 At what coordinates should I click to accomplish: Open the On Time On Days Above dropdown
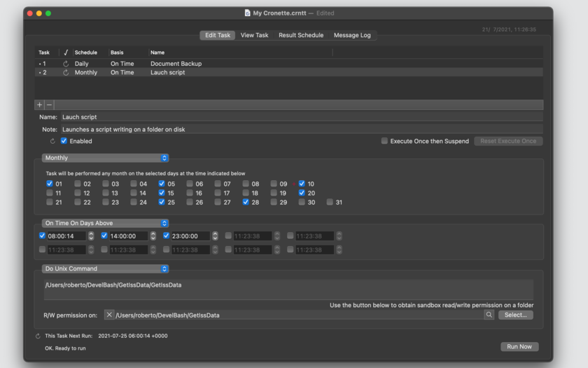(105, 223)
